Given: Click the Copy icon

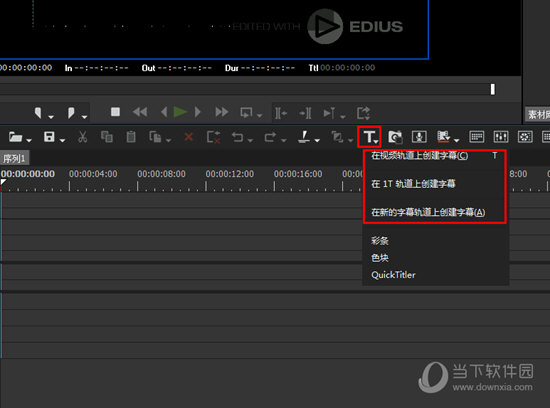Looking at the screenshot, I should [107, 137].
